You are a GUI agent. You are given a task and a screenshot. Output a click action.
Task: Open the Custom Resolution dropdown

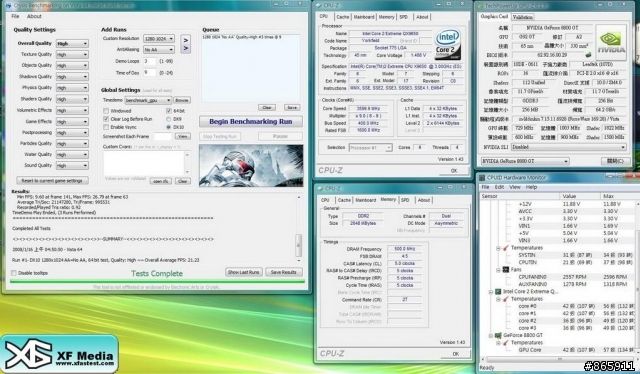159,38
